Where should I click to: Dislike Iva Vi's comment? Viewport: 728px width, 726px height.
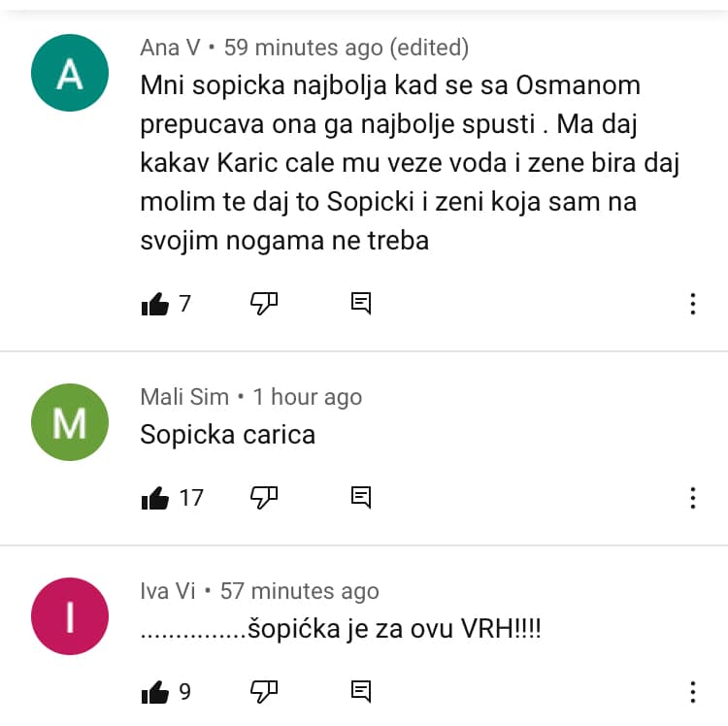pyautogui.click(x=264, y=692)
